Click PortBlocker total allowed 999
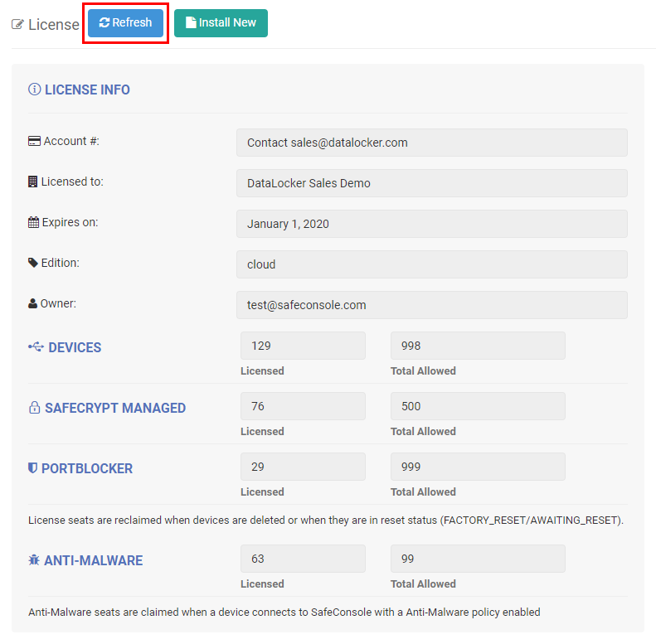 [478, 467]
